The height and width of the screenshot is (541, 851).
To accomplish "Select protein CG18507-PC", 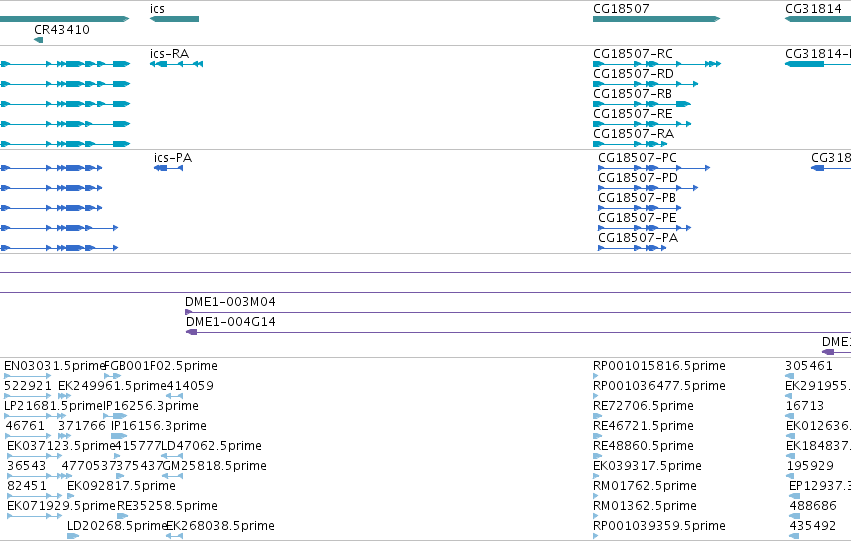I will tap(637, 158).
